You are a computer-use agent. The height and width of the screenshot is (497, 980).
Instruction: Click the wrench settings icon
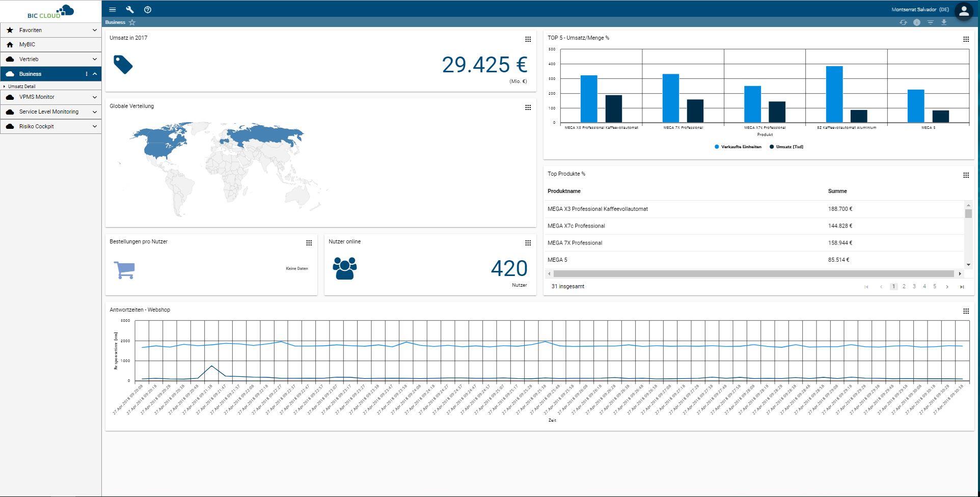[x=129, y=9]
